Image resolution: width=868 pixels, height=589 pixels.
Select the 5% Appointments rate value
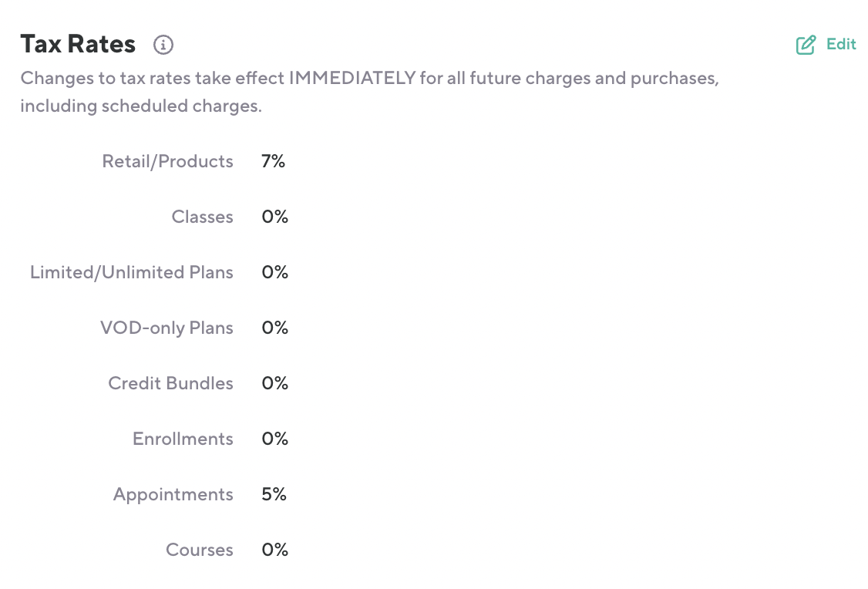[x=274, y=494]
